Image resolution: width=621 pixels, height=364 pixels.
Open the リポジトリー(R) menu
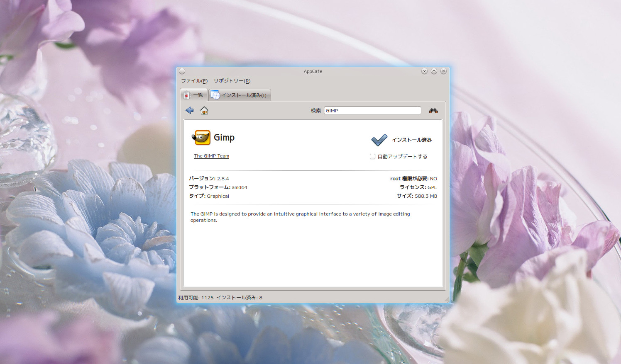pyautogui.click(x=232, y=81)
